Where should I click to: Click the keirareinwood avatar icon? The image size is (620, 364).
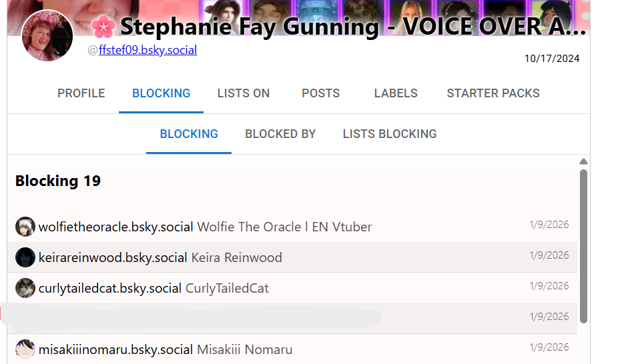click(25, 257)
